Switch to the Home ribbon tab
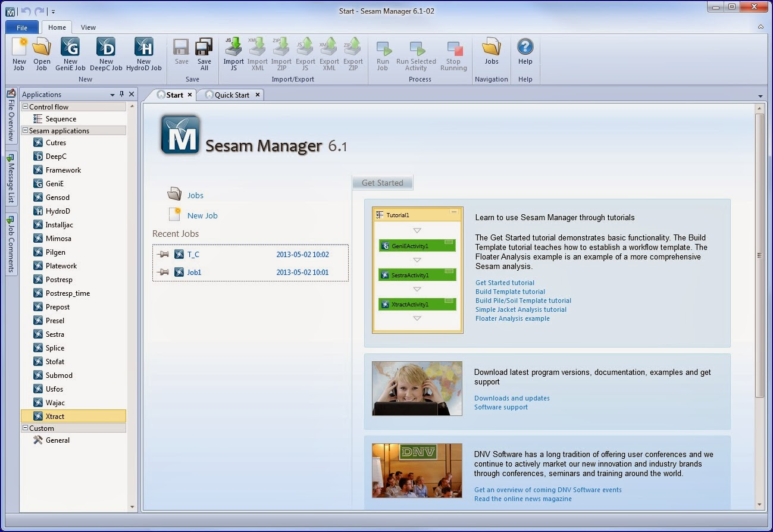773x532 pixels. tap(57, 27)
